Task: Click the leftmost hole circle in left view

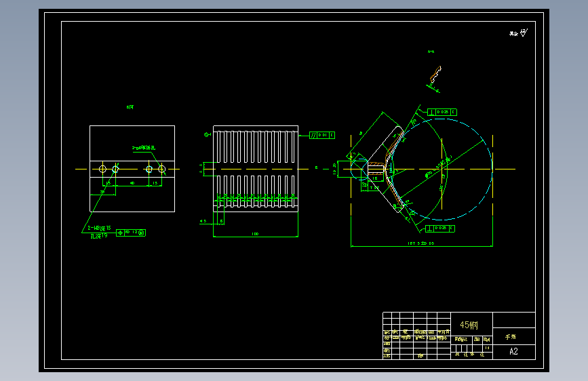Action: (102, 169)
